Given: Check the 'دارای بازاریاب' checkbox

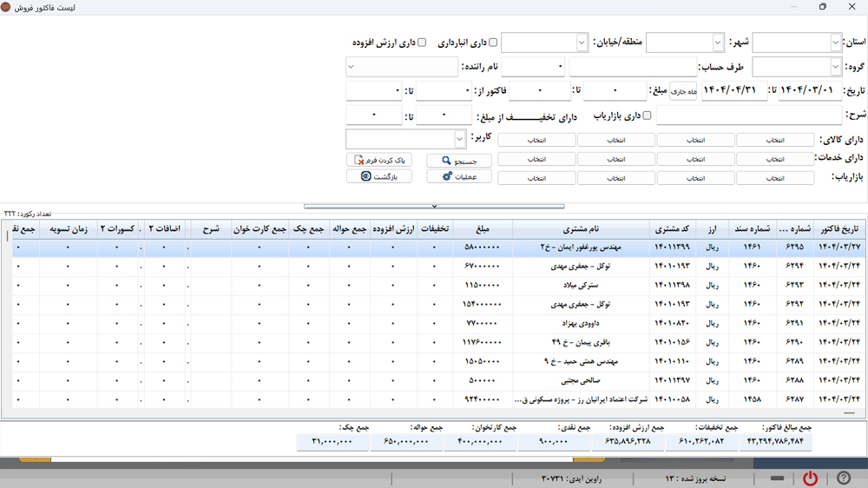Looking at the screenshot, I should click(x=646, y=115).
